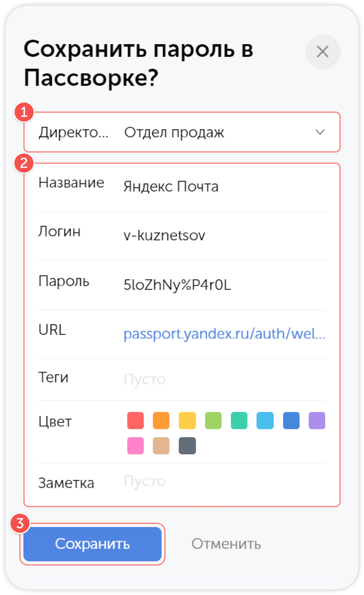Open the Директория dropdown showing Отдел продаж
364x595 pixels.
click(x=182, y=132)
